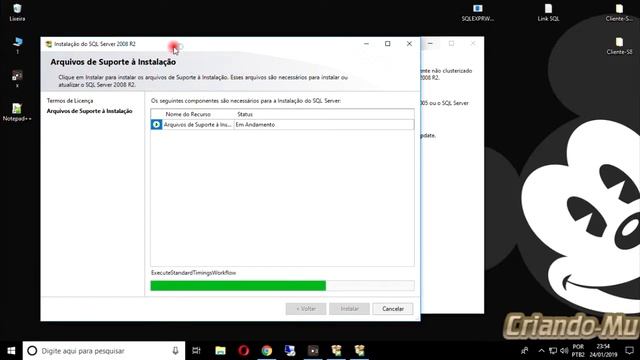Image resolution: width=640 pixels, height=360 pixels.
Task: Click the first SQL Server setup box icon on taskbar
Action: click(x=336, y=351)
